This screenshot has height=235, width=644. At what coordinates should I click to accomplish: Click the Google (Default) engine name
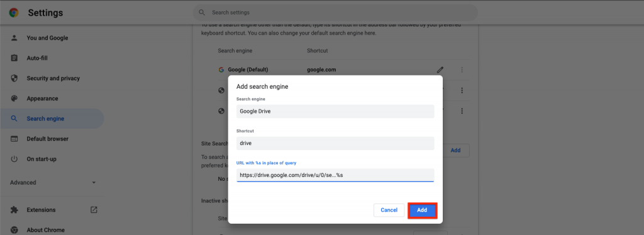[x=248, y=70]
